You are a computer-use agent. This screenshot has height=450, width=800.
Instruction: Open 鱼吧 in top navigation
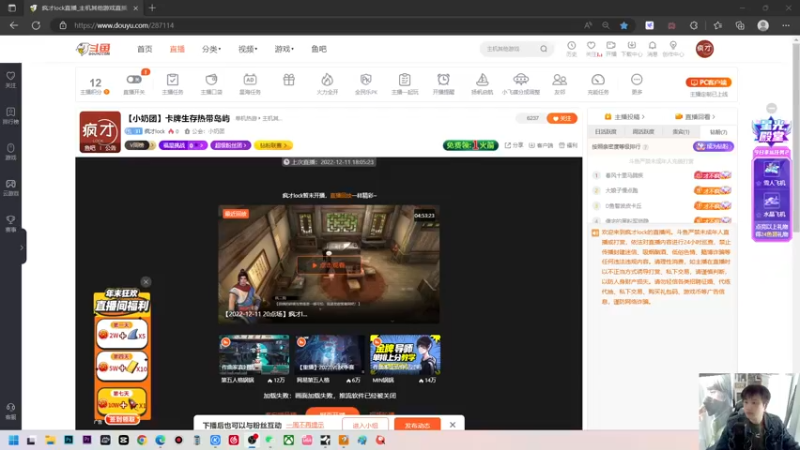click(319, 49)
